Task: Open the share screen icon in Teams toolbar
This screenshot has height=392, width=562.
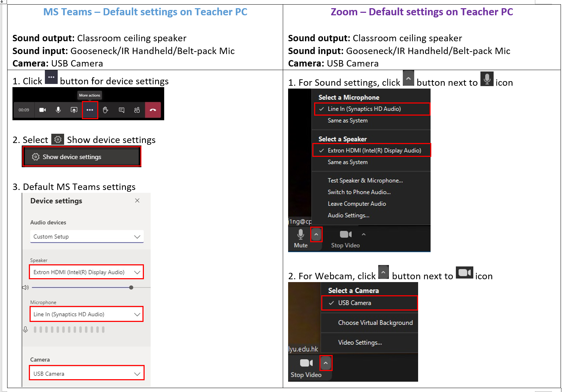Action: 74,110
